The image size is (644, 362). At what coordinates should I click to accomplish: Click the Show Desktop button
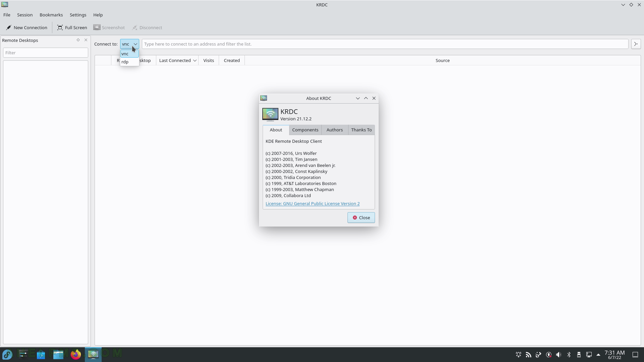(x=635, y=355)
